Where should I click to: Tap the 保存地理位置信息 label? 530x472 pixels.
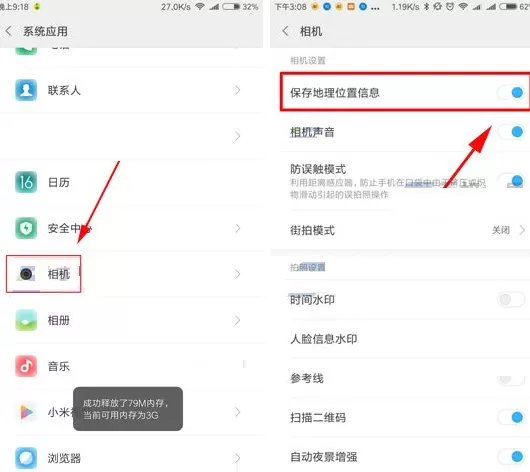(x=335, y=93)
